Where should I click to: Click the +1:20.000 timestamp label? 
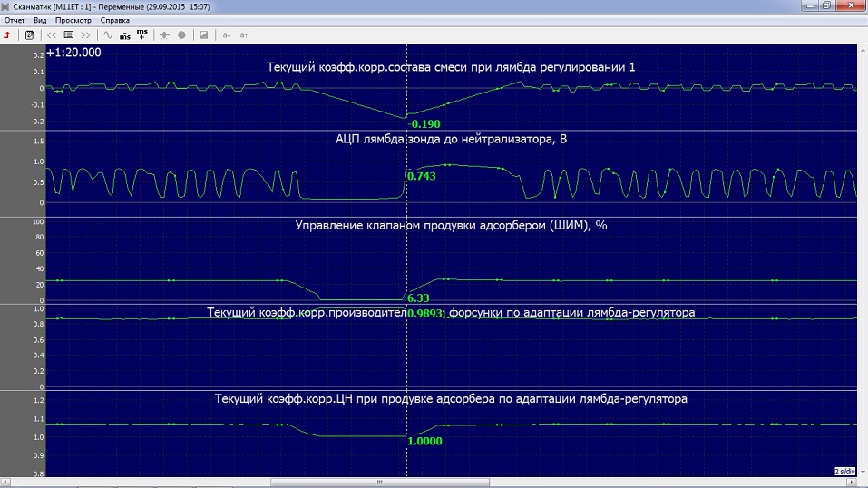pos(73,53)
